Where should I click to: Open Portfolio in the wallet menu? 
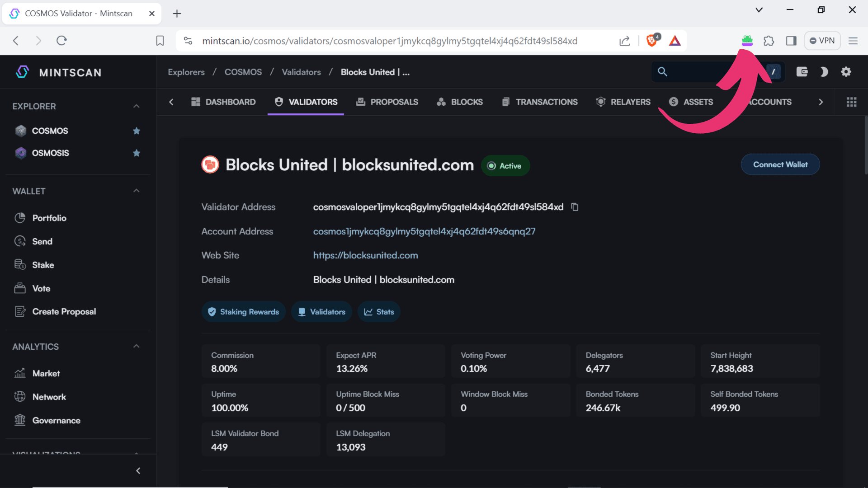(49, 218)
